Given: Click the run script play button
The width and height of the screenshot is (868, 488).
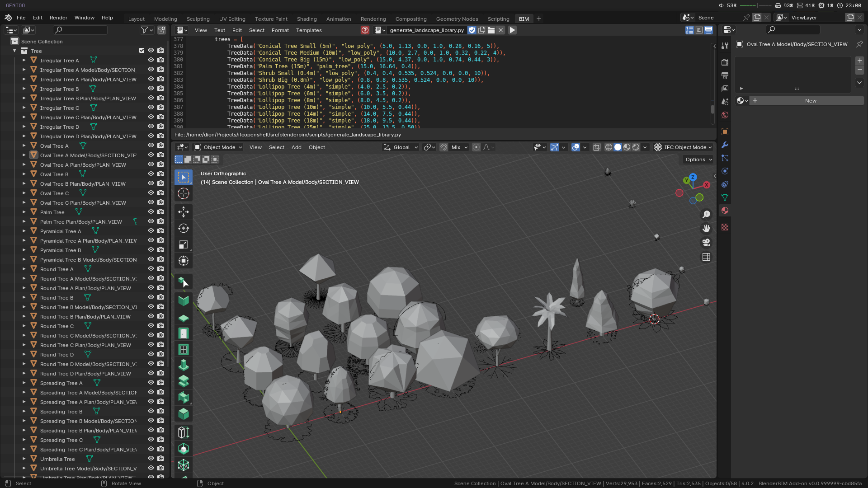Looking at the screenshot, I should (x=512, y=30).
